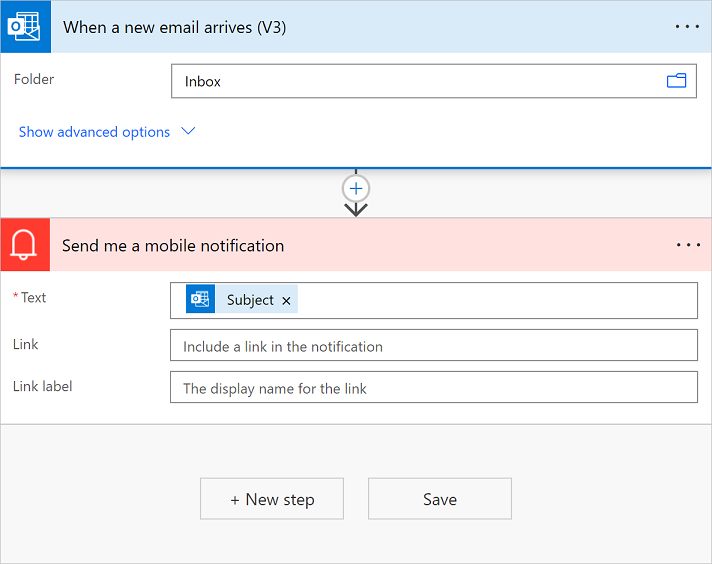The image size is (712, 564).
Task: Remove the Subject token with its X
Action: (286, 300)
